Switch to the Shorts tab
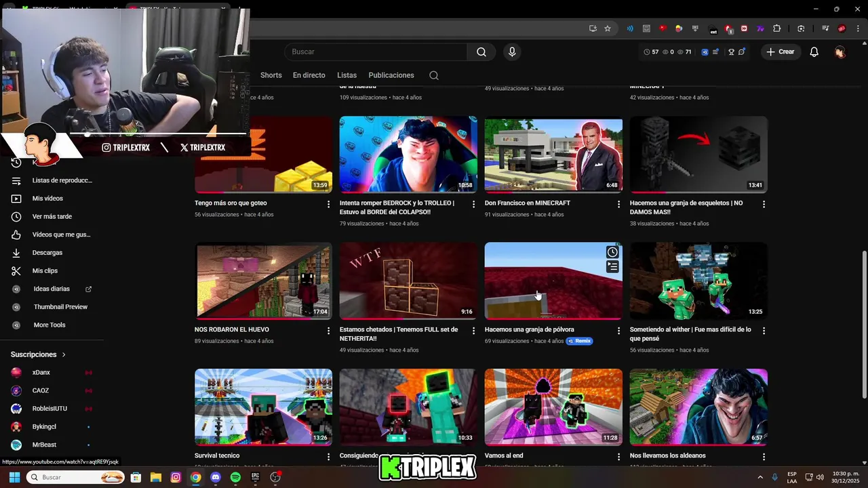Viewport: 868px width, 488px height. tap(271, 75)
